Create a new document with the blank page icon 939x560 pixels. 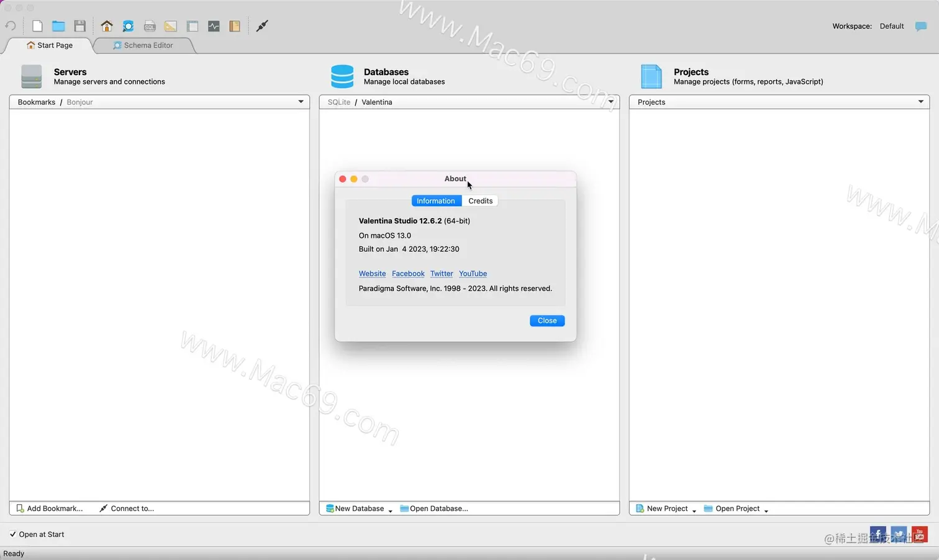37,26
